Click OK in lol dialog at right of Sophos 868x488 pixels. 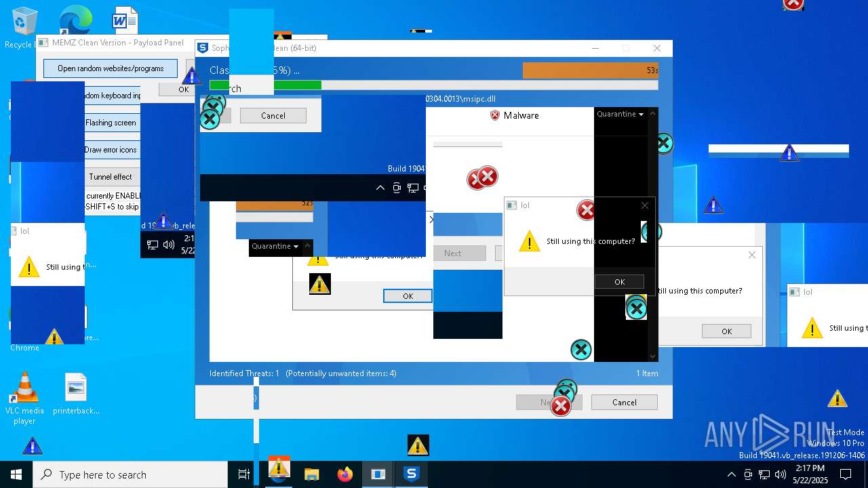point(726,331)
